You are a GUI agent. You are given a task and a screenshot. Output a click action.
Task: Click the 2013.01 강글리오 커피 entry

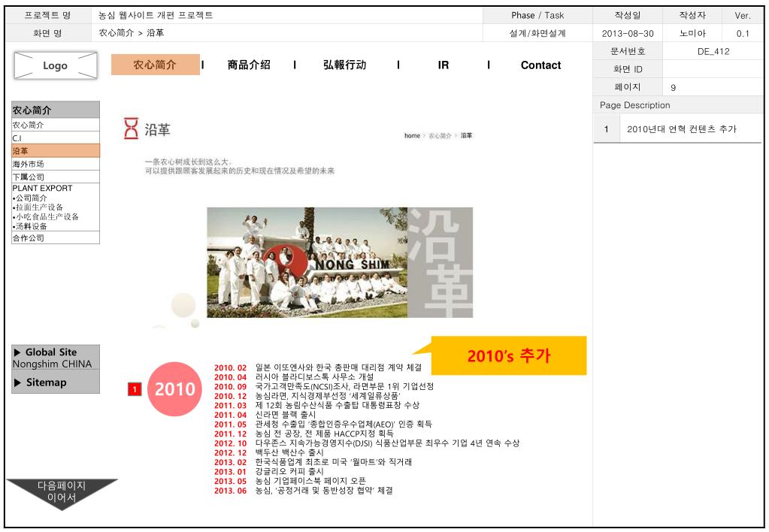click(x=269, y=471)
